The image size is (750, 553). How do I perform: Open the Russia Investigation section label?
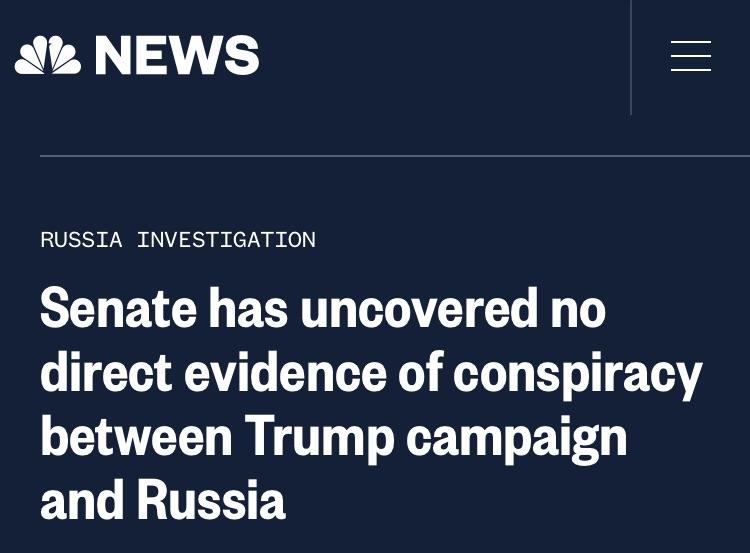(x=178, y=240)
